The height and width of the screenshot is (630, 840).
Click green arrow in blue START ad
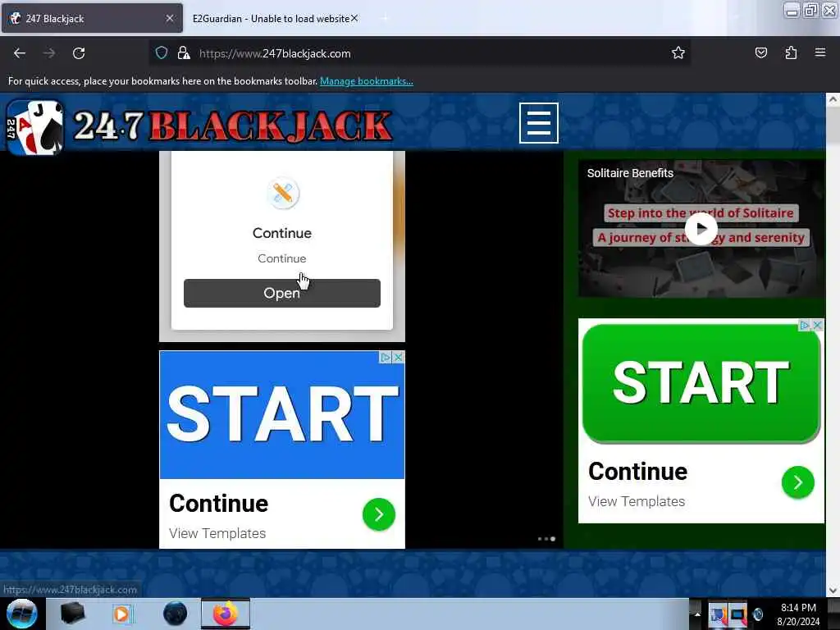(379, 514)
